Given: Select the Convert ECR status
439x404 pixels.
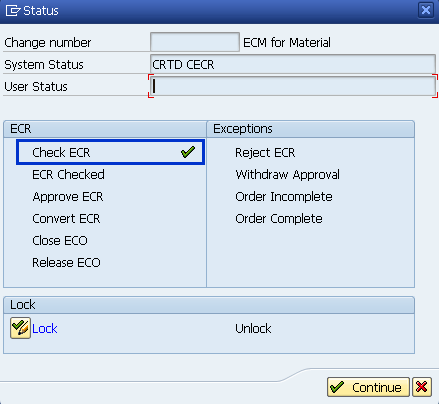Looking at the screenshot, I should pyautogui.click(x=66, y=219).
